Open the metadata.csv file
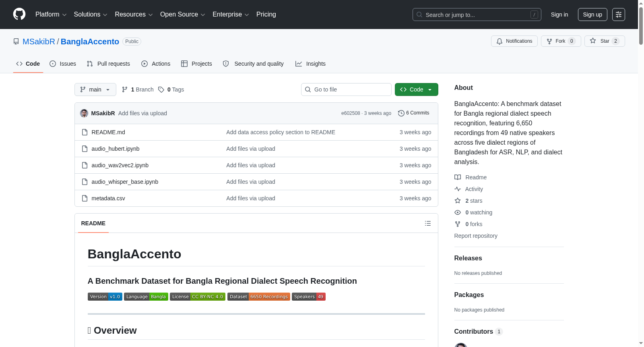The image size is (644, 347). (x=108, y=198)
